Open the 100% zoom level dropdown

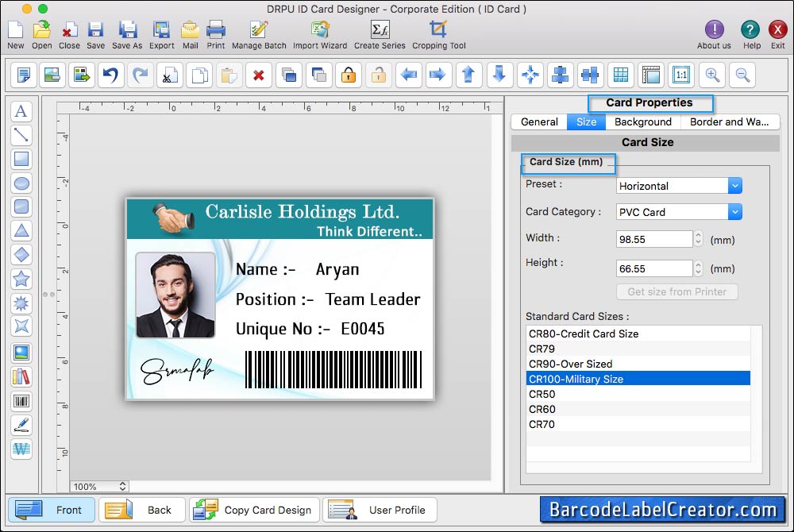click(x=99, y=487)
